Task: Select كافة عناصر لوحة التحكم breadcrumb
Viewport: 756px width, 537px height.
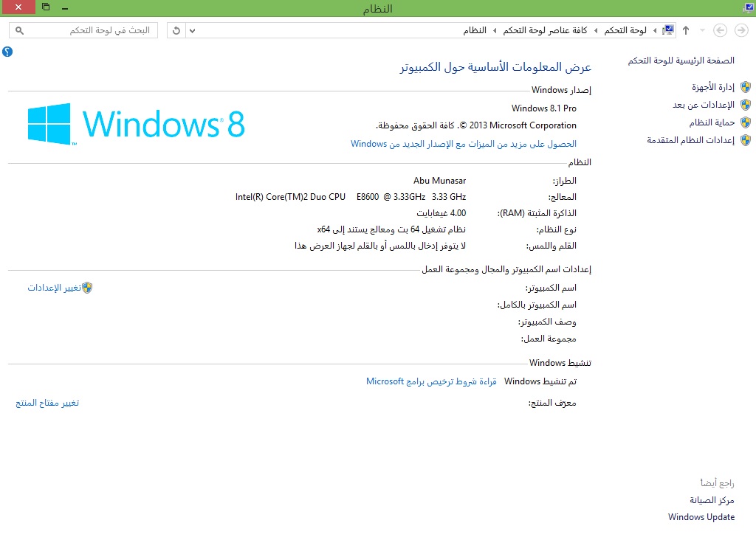Action: 545,30
